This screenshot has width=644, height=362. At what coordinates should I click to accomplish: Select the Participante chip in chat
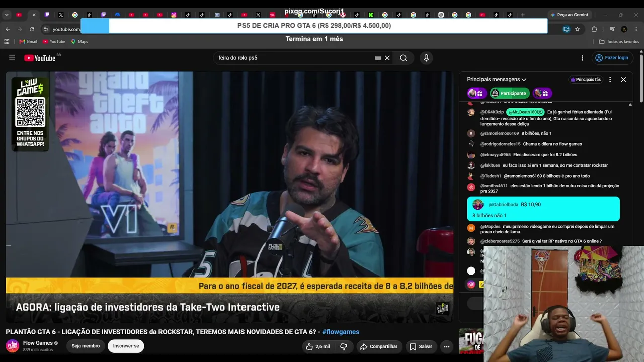[x=509, y=93]
